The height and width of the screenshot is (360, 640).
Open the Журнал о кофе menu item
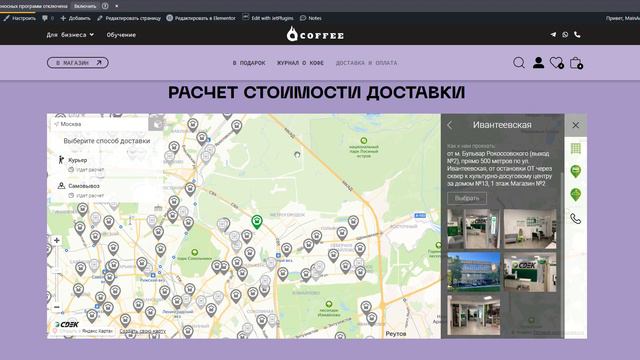[x=300, y=63]
